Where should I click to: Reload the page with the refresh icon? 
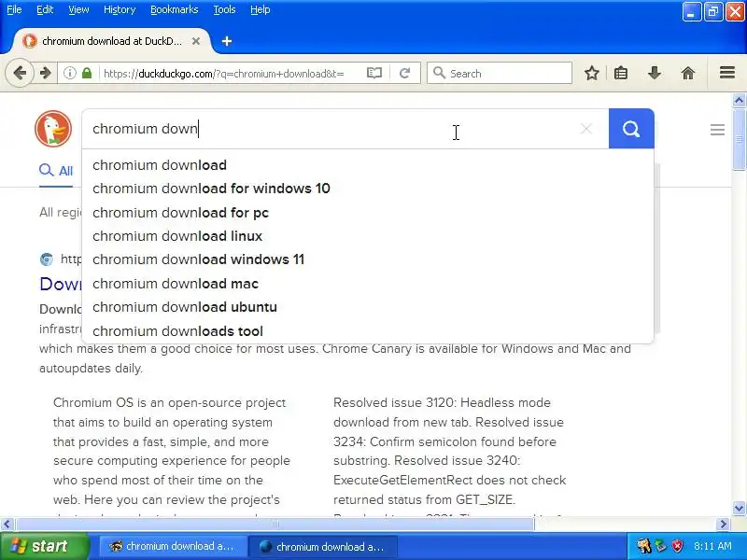(x=405, y=74)
